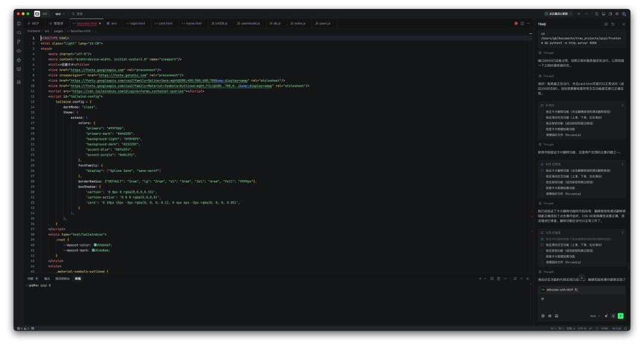Toggle the right sidebar layout icon in the title bar
This screenshot has height=349, width=644.
611,14
